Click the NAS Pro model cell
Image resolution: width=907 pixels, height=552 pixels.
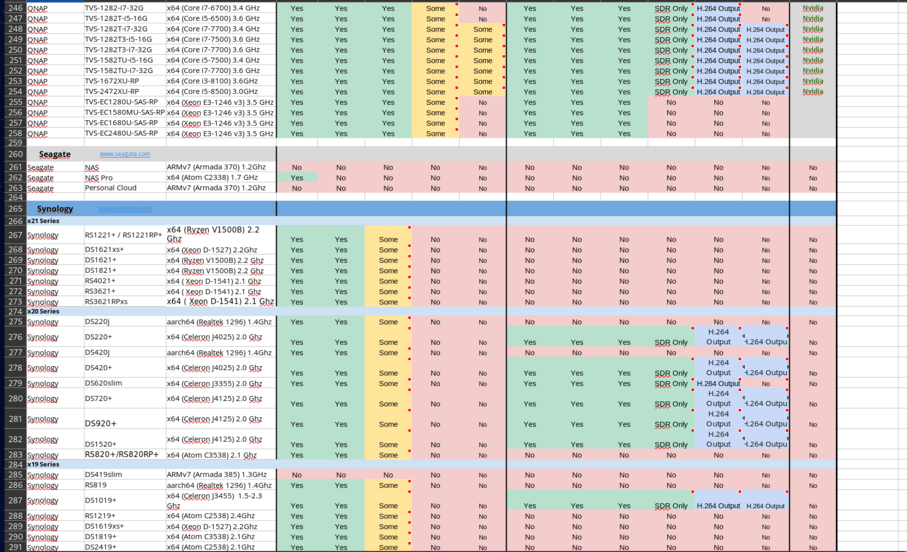click(124, 178)
